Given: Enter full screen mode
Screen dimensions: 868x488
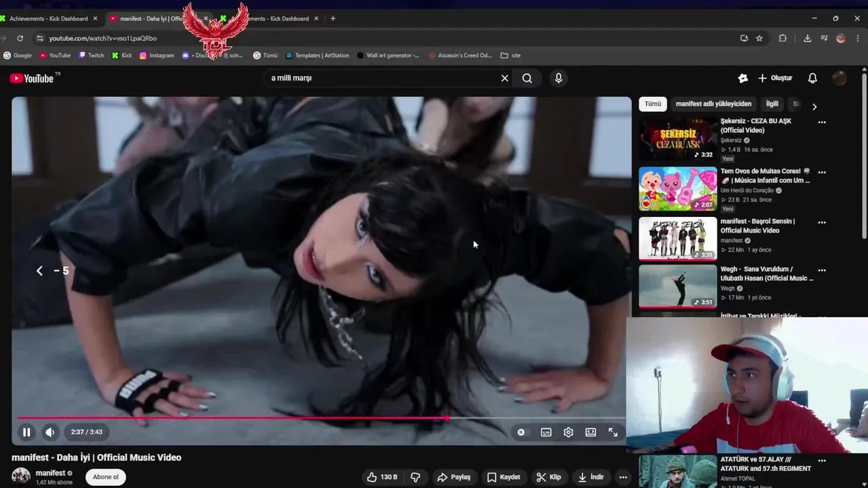Looking at the screenshot, I should pos(613,432).
